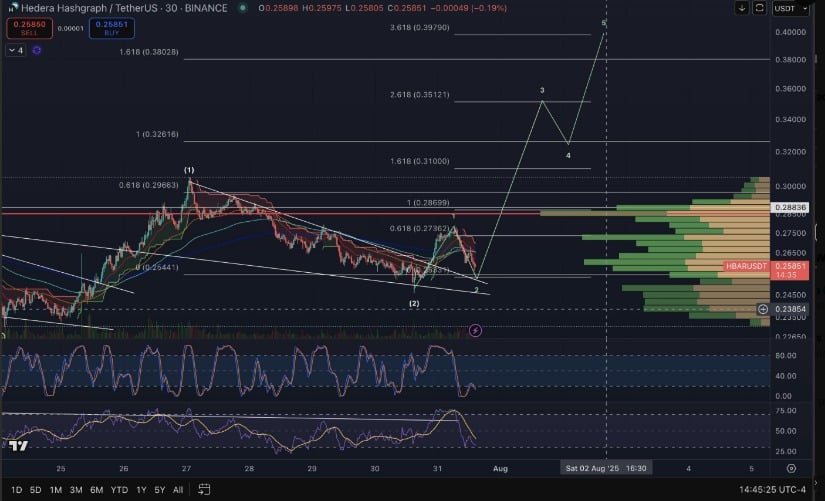Image resolution: width=825 pixels, height=501 pixels.
Task: Select the 1D date range
Action: [16, 490]
